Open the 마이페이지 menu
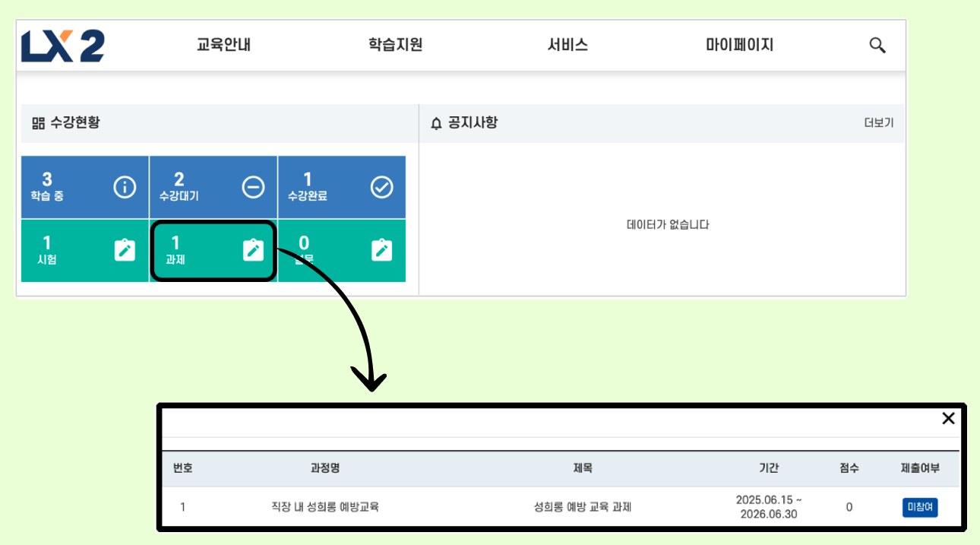The width and height of the screenshot is (980, 545). click(740, 45)
